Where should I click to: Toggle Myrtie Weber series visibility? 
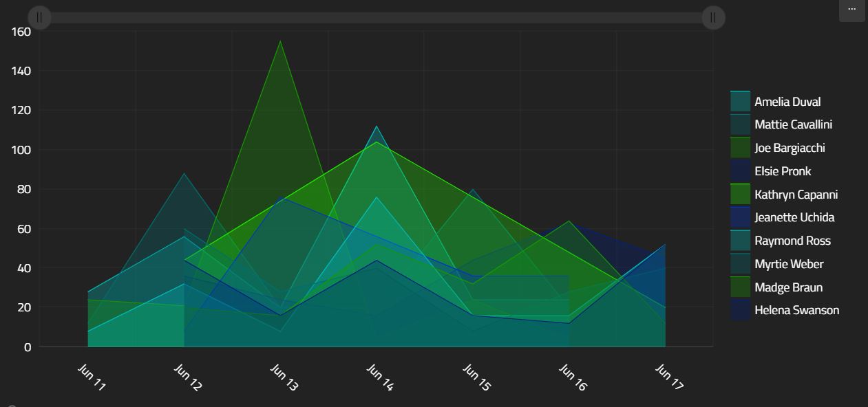(788, 264)
